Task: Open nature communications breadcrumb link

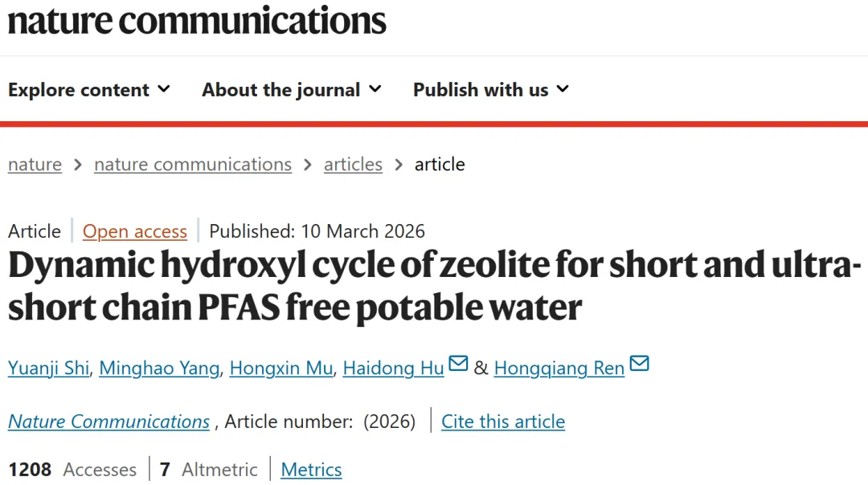Action: click(x=193, y=165)
